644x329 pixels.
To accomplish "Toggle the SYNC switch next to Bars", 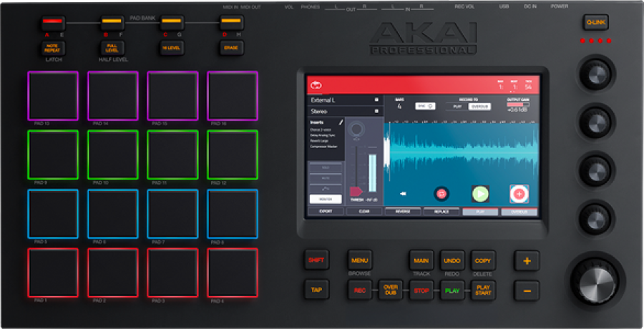I will click(425, 106).
